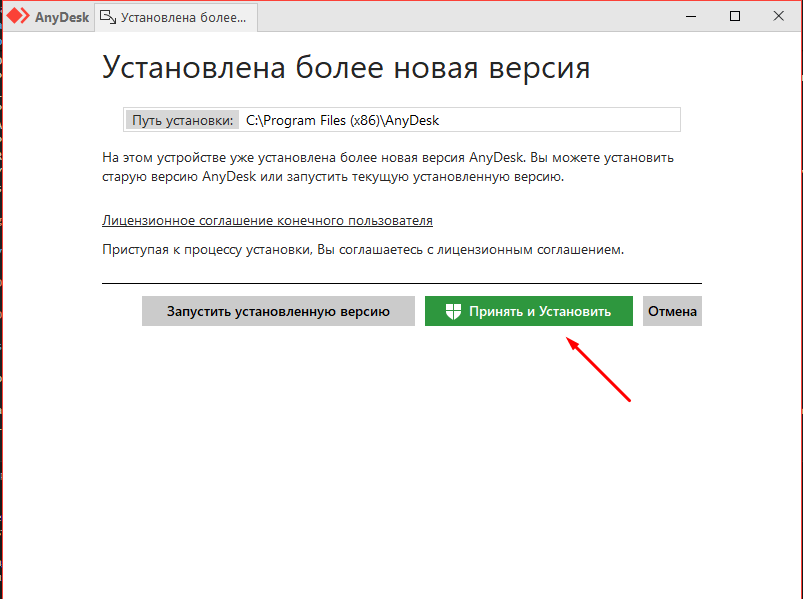803x599 pixels.
Task: Click the shield icon on install button
Action: point(453,311)
